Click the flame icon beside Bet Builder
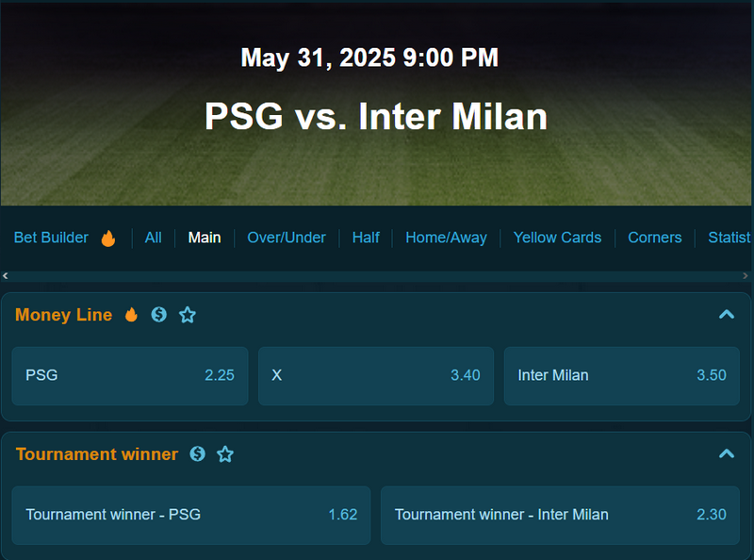Viewport: 754px width, 560px height. (x=108, y=238)
